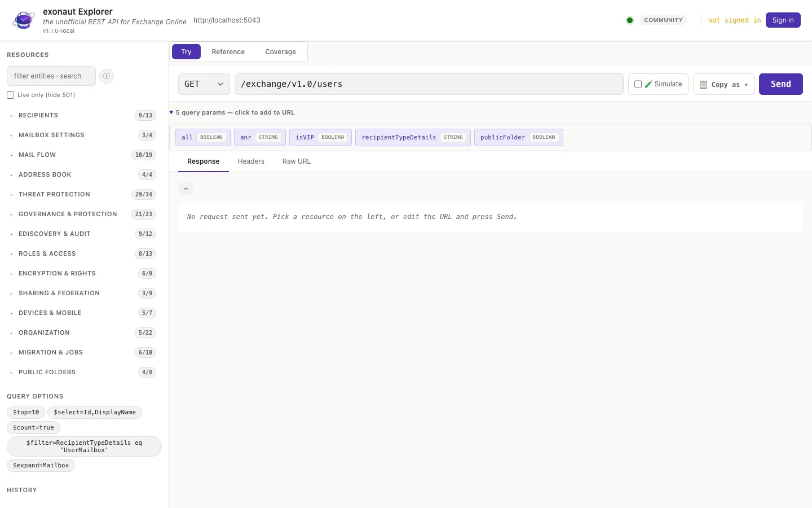Expand the Organization group

(81, 332)
